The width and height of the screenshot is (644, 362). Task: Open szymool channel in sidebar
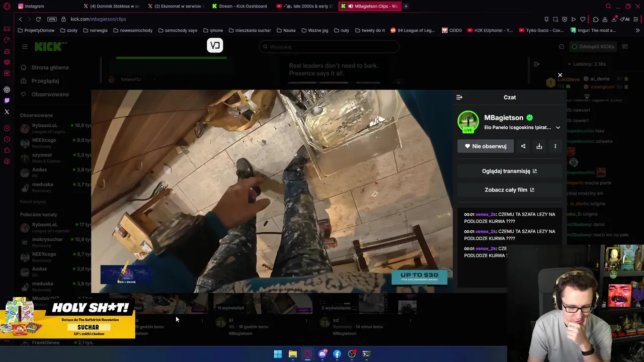[55, 157]
